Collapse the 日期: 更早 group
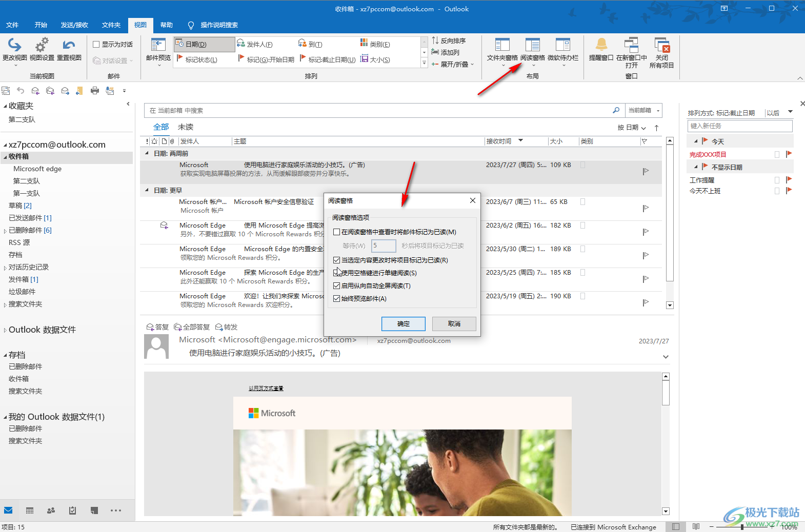 point(147,190)
